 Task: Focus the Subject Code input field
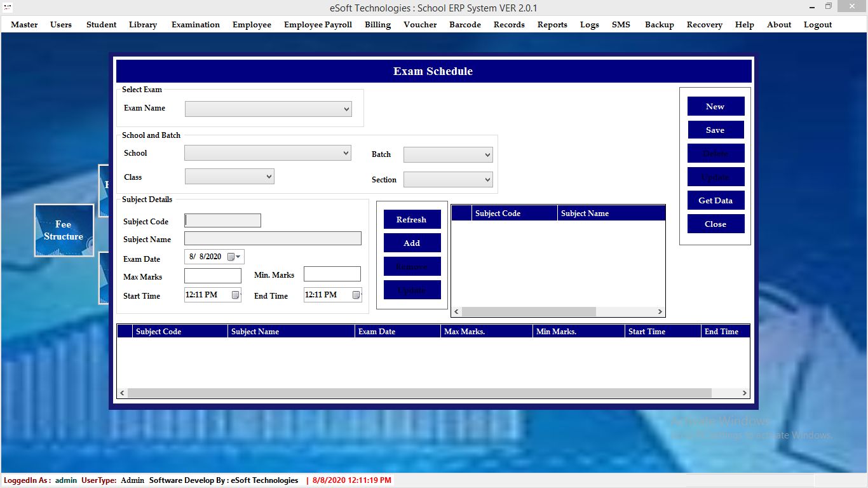(x=222, y=220)
